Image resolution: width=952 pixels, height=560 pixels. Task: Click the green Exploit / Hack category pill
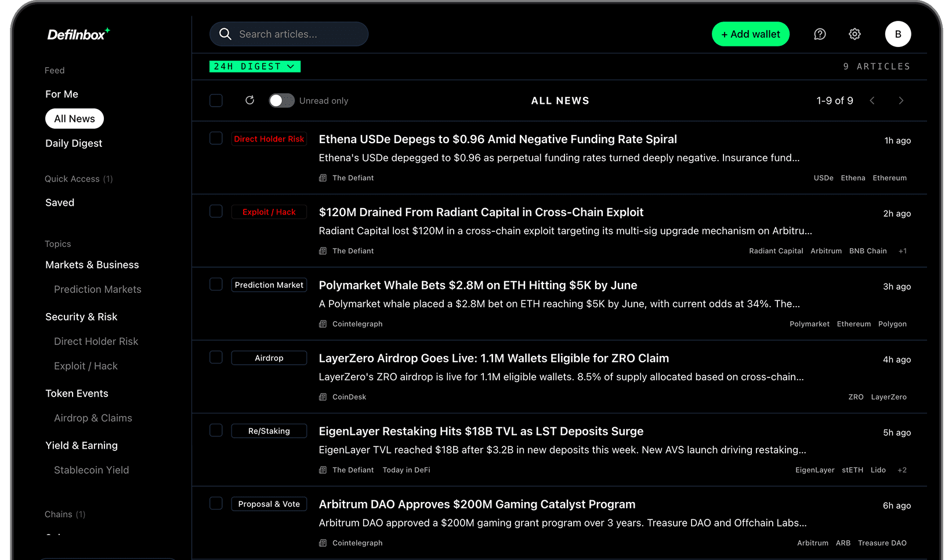pyautogui.click(x=269, y=212)
